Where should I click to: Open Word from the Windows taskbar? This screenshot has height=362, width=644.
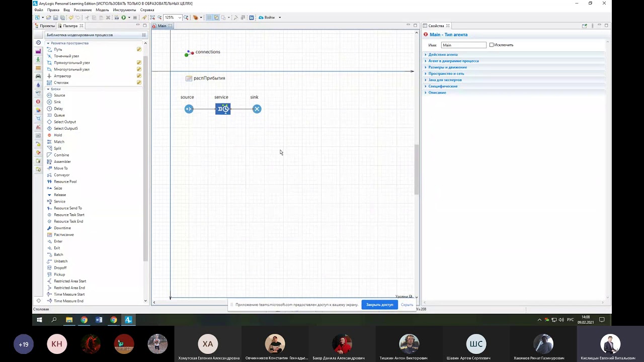(x=99, y=320)
